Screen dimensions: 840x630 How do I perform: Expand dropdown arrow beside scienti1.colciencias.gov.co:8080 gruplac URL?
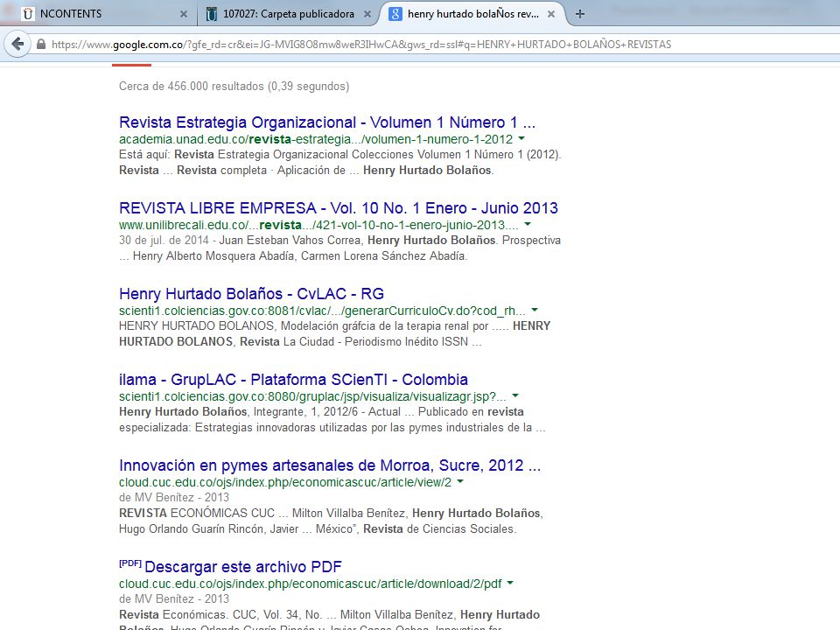point(515,395)
